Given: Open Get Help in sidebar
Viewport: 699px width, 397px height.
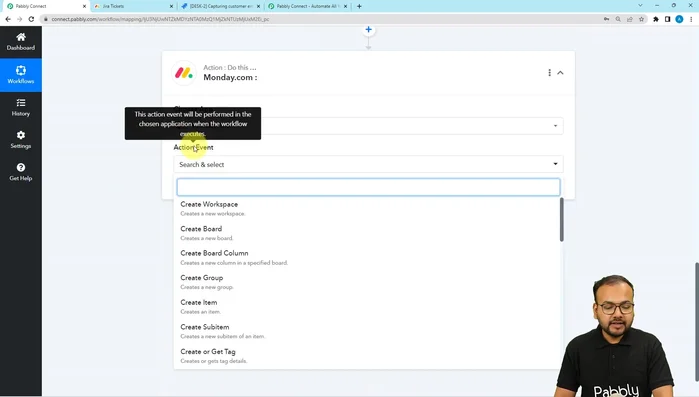Looking at the screenshot, I should tap(21, 172).
